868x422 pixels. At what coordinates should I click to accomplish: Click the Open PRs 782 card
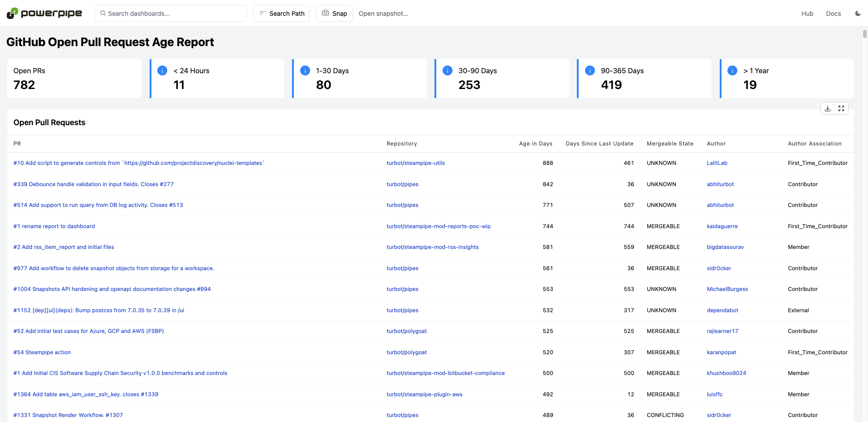[x=75, y=79]
